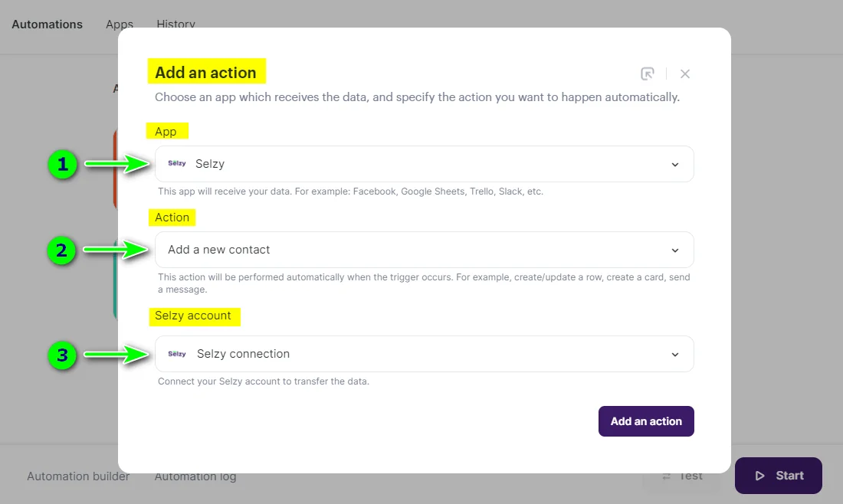
Task: Click the green arrow marker numbered 3
Action: (62, 353)
